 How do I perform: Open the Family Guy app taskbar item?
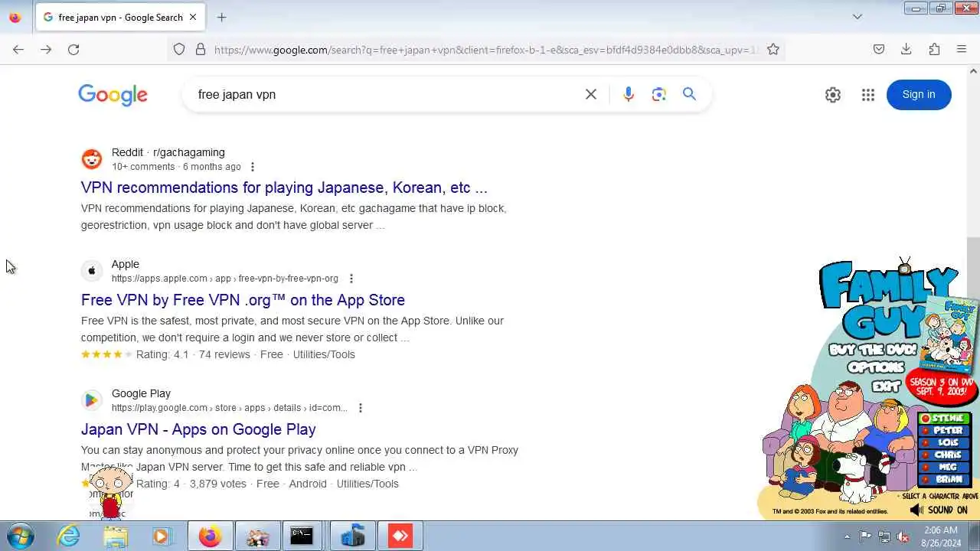[x=257, y=536]
